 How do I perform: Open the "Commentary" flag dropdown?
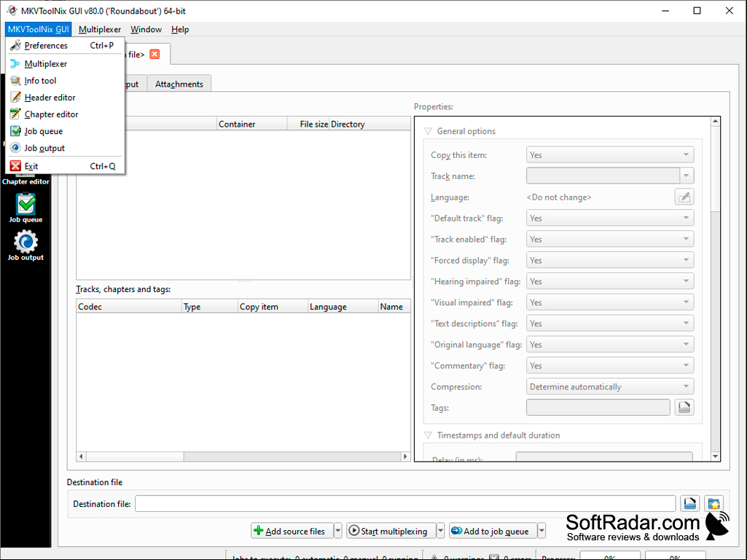(x=610, y=366)
